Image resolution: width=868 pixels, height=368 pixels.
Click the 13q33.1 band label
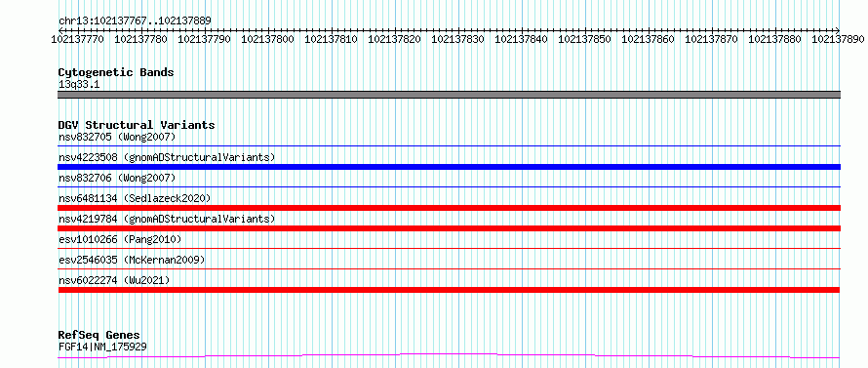pyautogui.click(x=79, y=85)
